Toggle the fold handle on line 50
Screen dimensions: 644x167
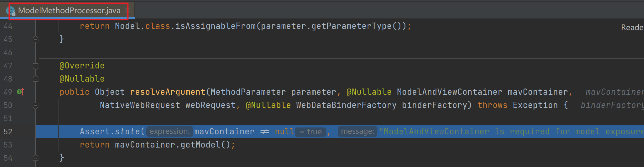coord(36,105)
